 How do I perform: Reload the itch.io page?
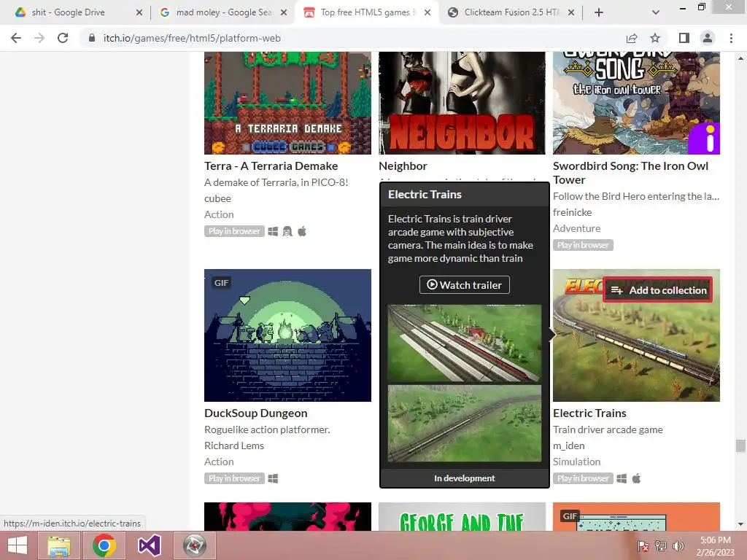point(63,38)
